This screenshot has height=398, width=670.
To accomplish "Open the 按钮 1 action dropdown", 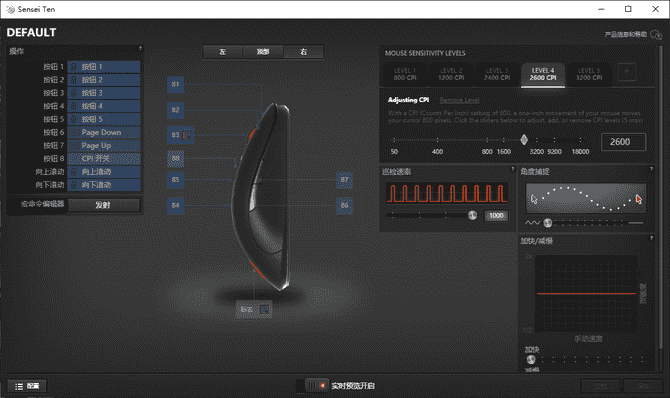I will (104, 67).
